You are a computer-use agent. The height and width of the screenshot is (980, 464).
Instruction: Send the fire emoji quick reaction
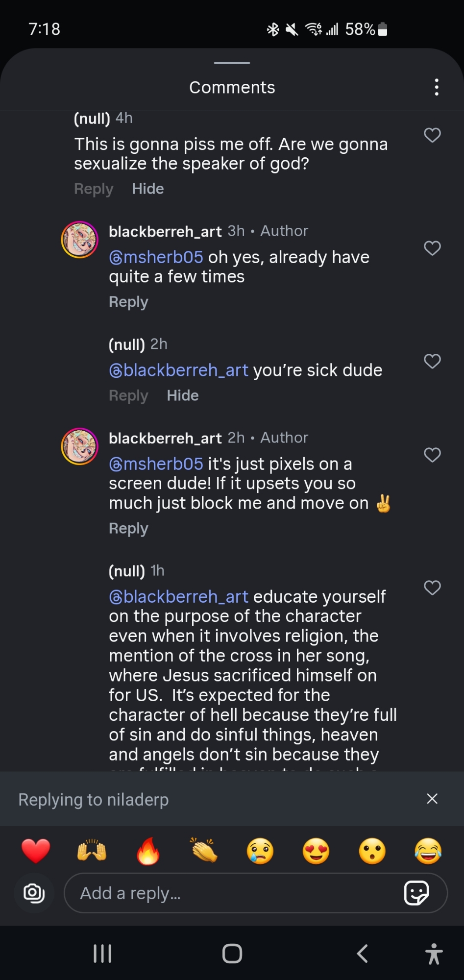148,851
